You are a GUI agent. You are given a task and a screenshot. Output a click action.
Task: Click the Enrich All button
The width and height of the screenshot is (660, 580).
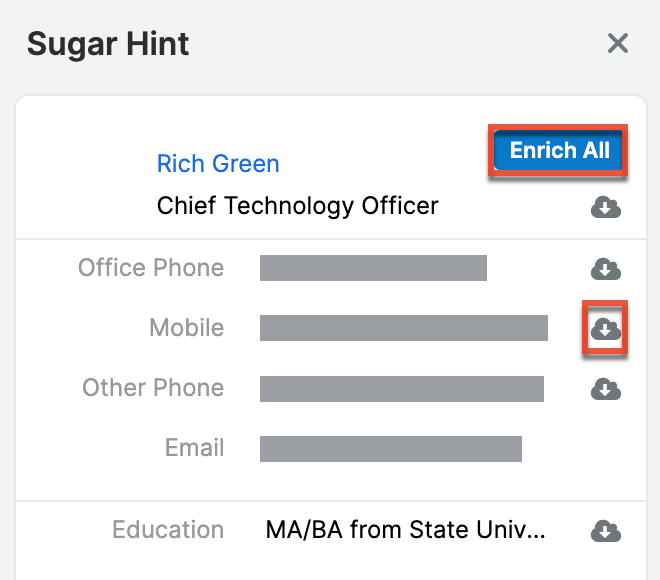coord(559,151)
